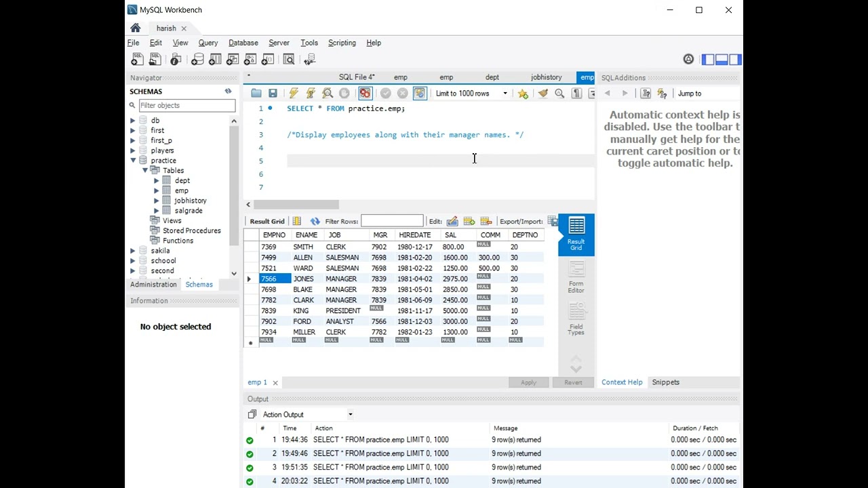868x488 pixels.
Task: Collapse the Tables folder
Action: [144, 171]
